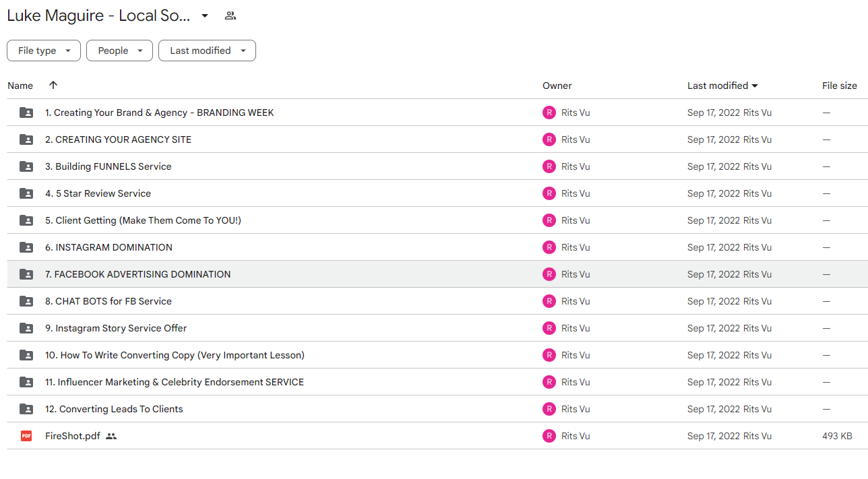Open '7. FACEBOOK ADVERTISING DOMINATION' folder
The height and width of the screenshot is (479, 868).
tap(138, 274)
